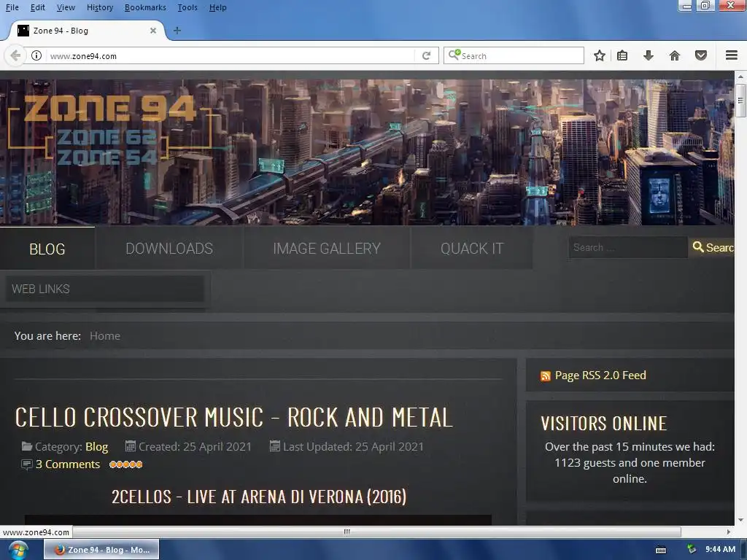Click the vertical scrollbar down arrow
The width and height of the screenshot is (747, 560).
pyautogui.click(x=740, y=520)
